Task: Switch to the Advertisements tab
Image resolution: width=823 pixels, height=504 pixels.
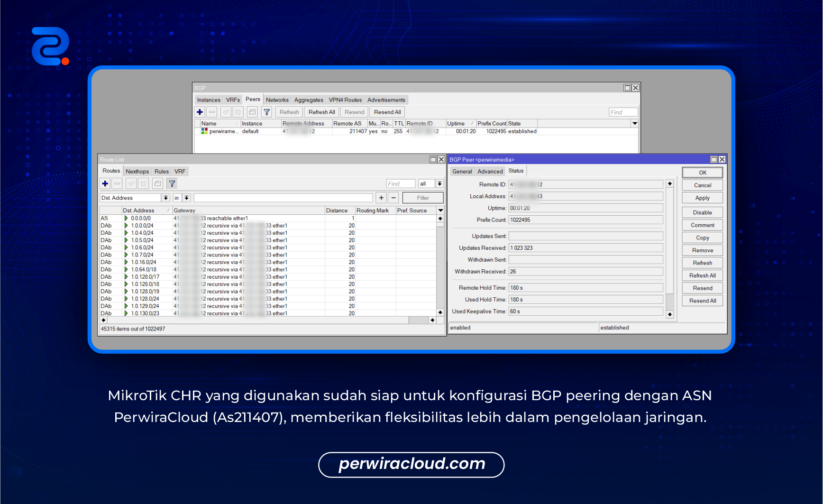Action: 386,100
